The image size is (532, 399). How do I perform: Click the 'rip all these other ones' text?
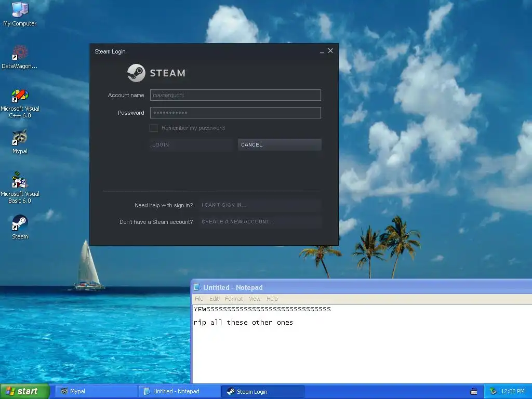pyautogui.click(x=243, y=323)
